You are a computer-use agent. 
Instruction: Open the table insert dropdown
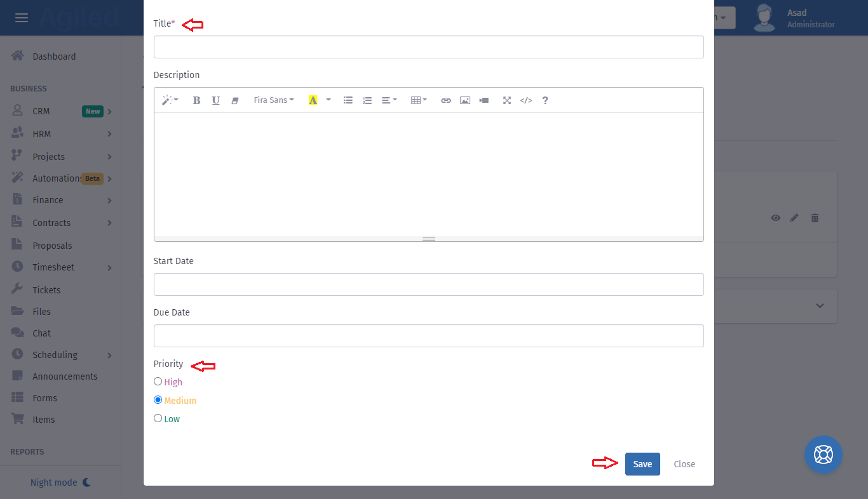pyautogui.click(x=419, y=100)
